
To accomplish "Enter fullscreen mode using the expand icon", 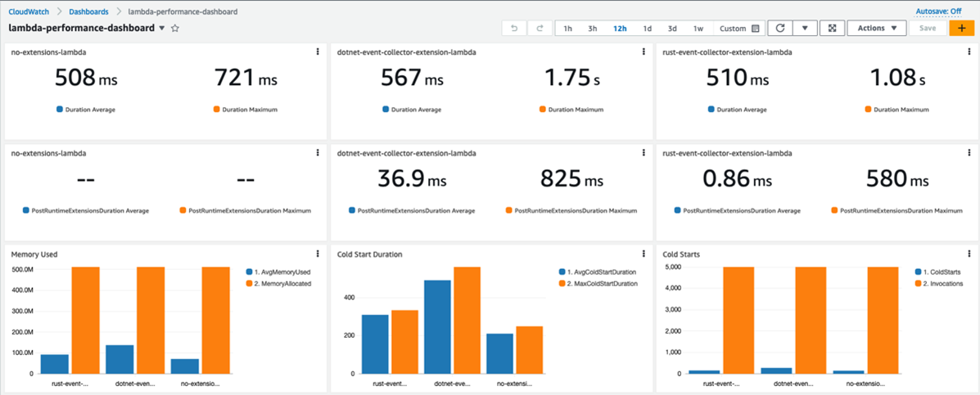I will click(x=832, y=29).
